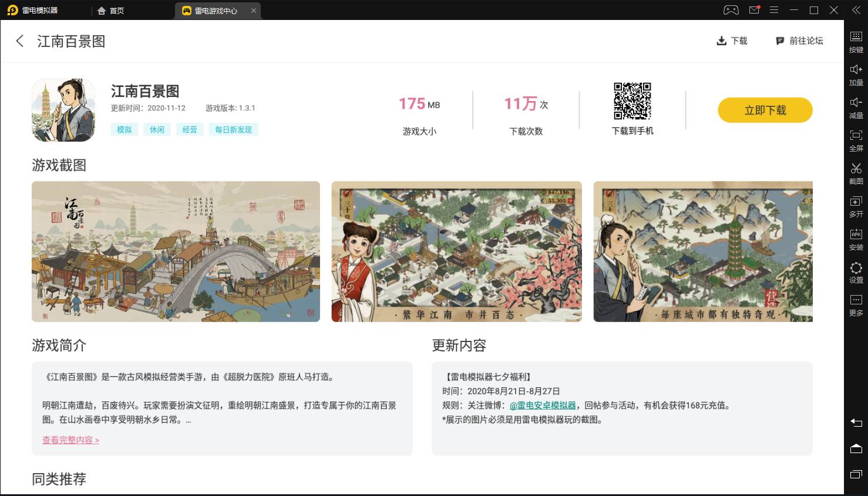This screenshot has height=496, width=868.
Task: Increase volume with the 加量 icon
Action: click(856, 74)
